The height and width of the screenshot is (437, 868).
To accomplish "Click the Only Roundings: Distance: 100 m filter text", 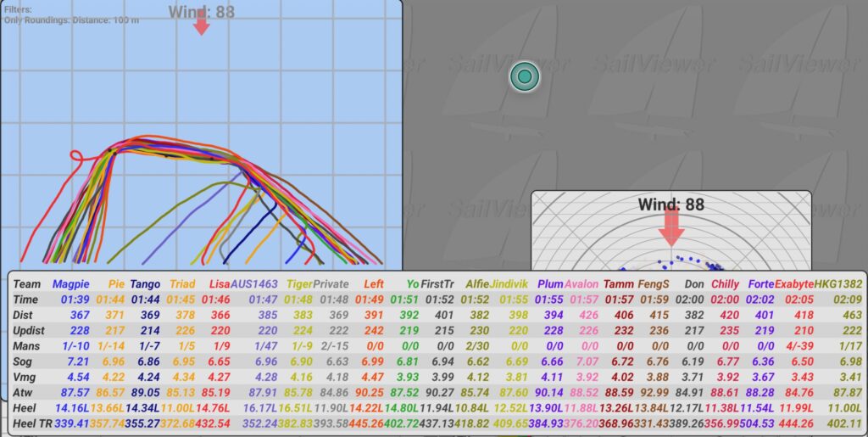I will coord(71,20).
